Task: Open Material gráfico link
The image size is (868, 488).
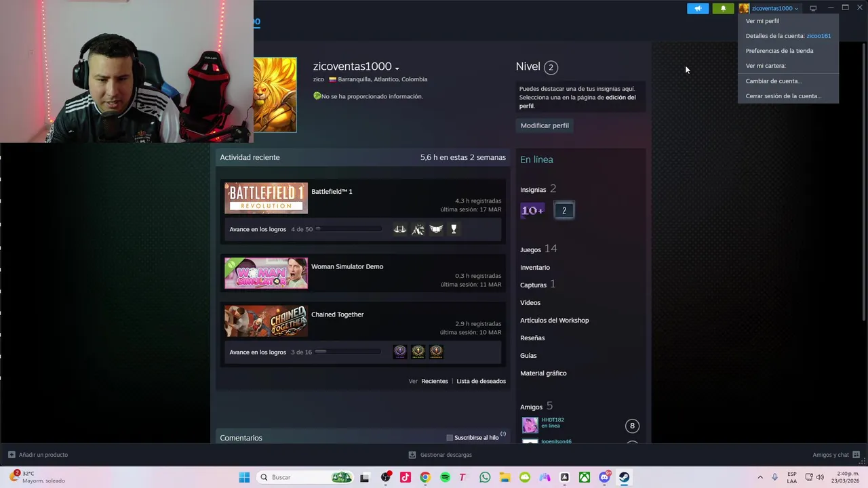Action: click(x=543, y=373)
